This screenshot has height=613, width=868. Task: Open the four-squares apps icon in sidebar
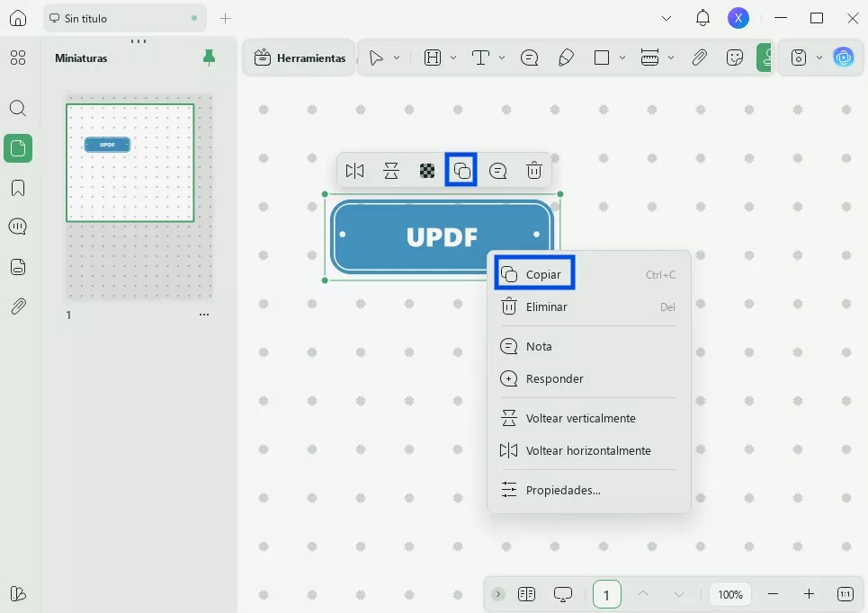click(18, 58)
